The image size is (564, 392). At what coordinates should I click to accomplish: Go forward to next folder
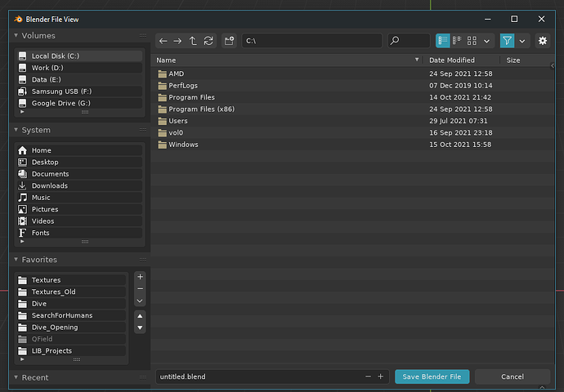pyautogui.click(x=177, y=41)
